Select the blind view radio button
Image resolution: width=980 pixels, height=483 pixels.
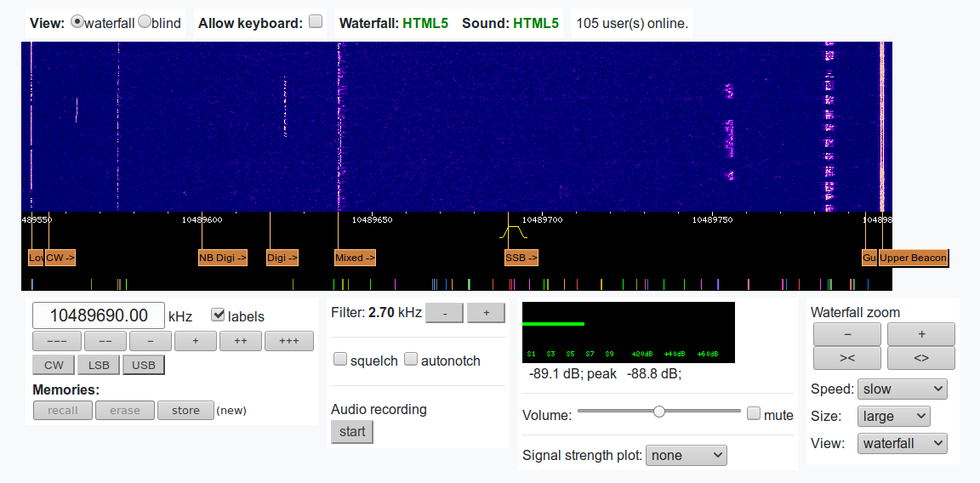point(145,22)
